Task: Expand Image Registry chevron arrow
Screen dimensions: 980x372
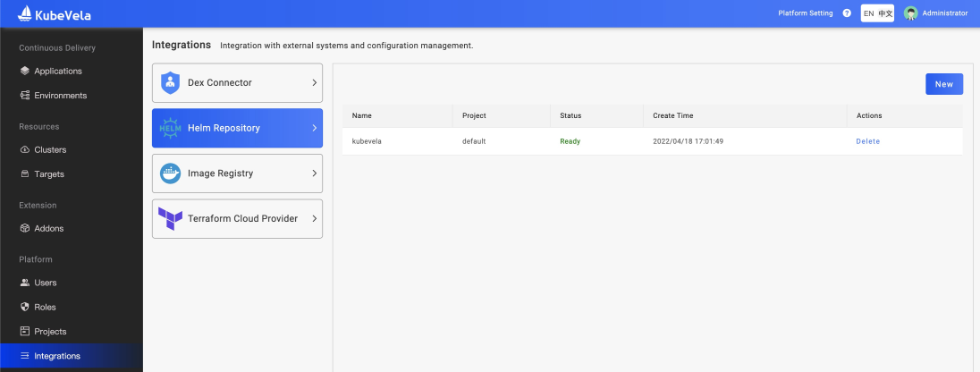Action: click(x=314, y=173)
